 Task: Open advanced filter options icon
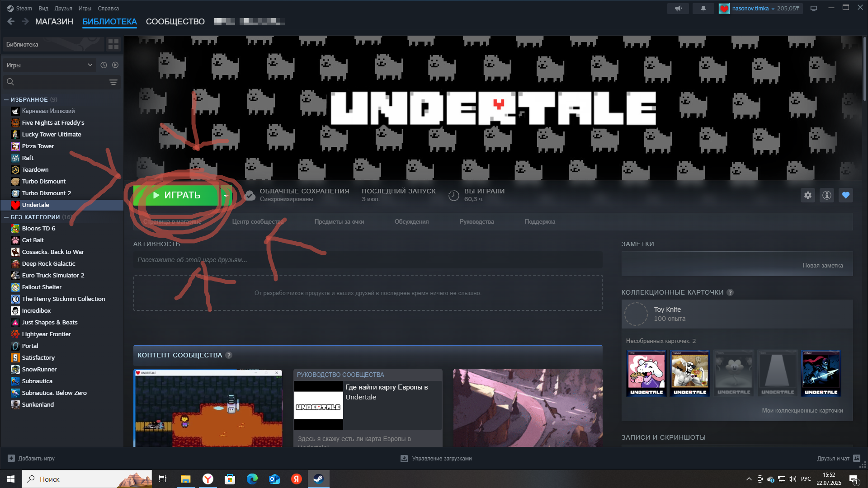coord(113,82)
